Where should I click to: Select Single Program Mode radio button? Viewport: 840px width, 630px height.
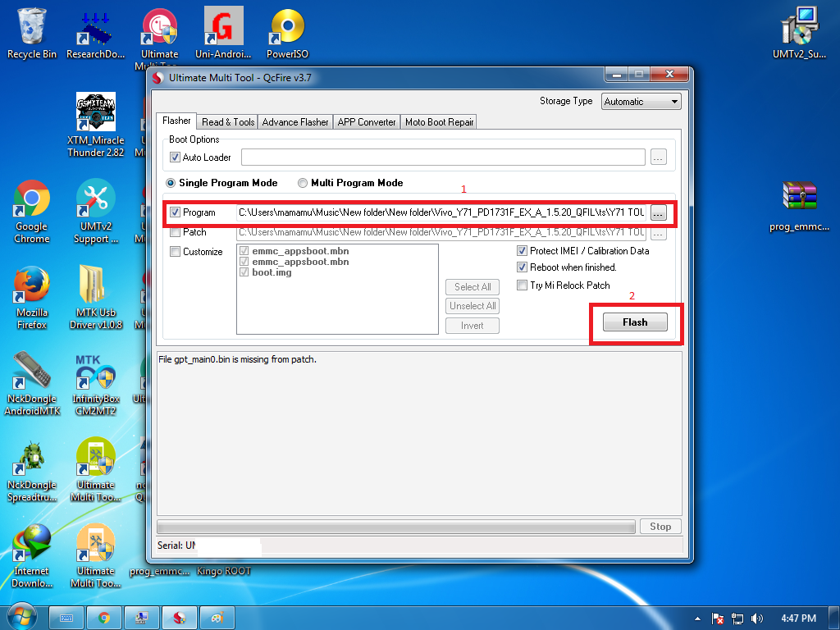[171, 183]
